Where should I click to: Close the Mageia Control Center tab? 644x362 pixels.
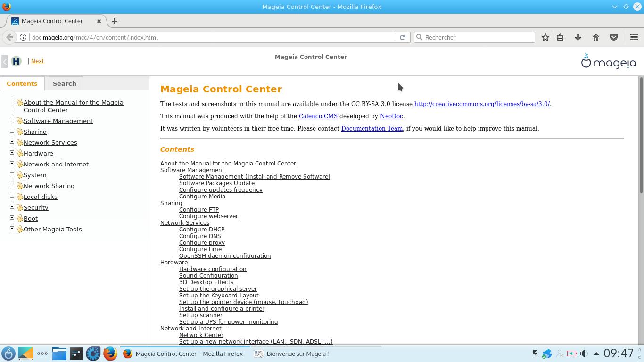click(99, 21)
